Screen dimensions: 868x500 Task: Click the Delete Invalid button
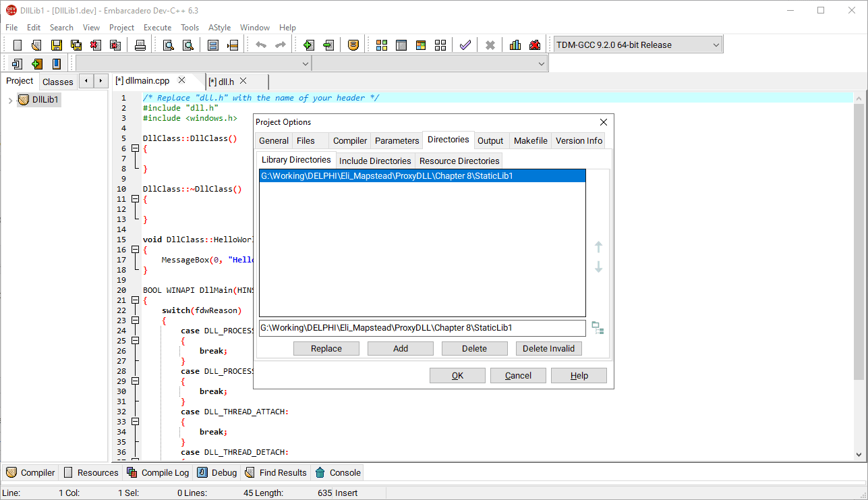548,348
